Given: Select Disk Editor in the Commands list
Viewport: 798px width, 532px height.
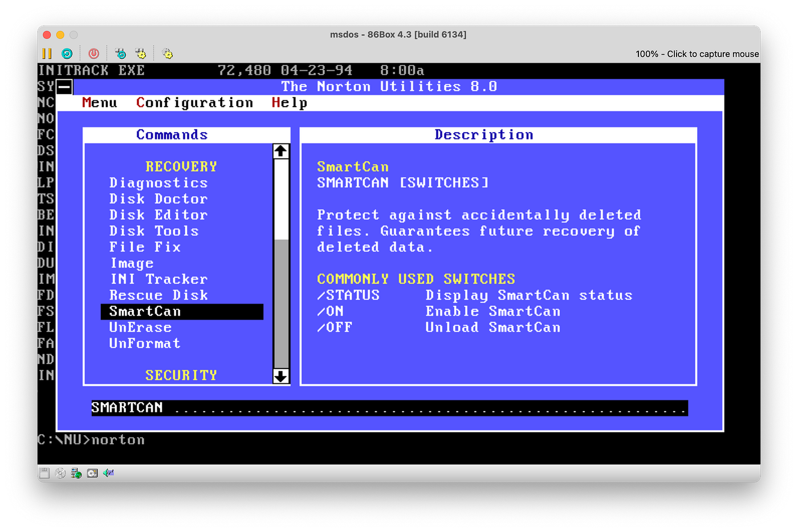Looking at the screenshot, I should coord(158,215).
